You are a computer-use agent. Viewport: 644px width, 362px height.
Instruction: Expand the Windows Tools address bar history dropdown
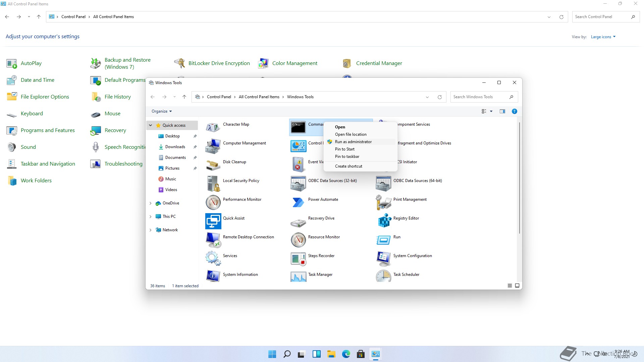(x=427, y=97)
